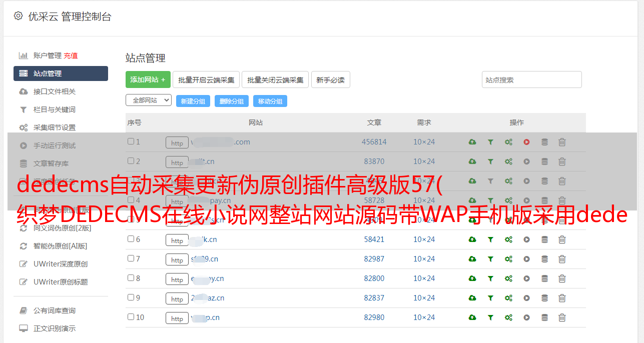This screenshot has height=343, width=644.
Task: Click the play icon in row 7
Action: pos(526,259)
